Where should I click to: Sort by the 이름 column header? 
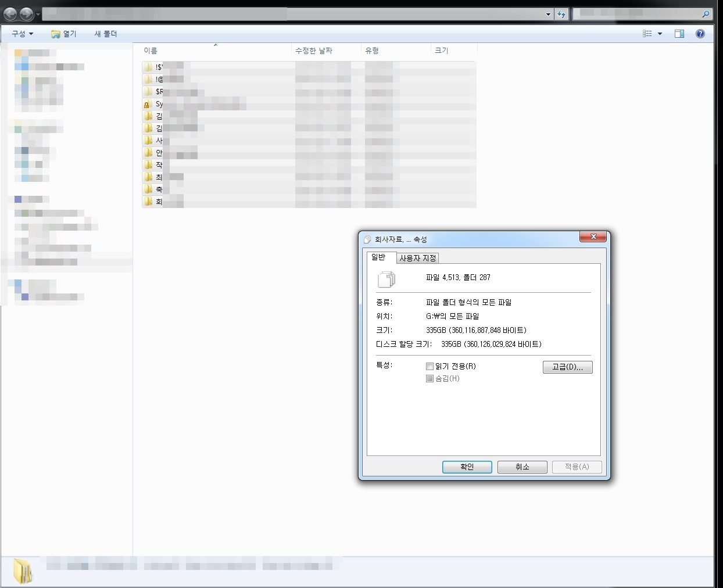tap(216, 51)
